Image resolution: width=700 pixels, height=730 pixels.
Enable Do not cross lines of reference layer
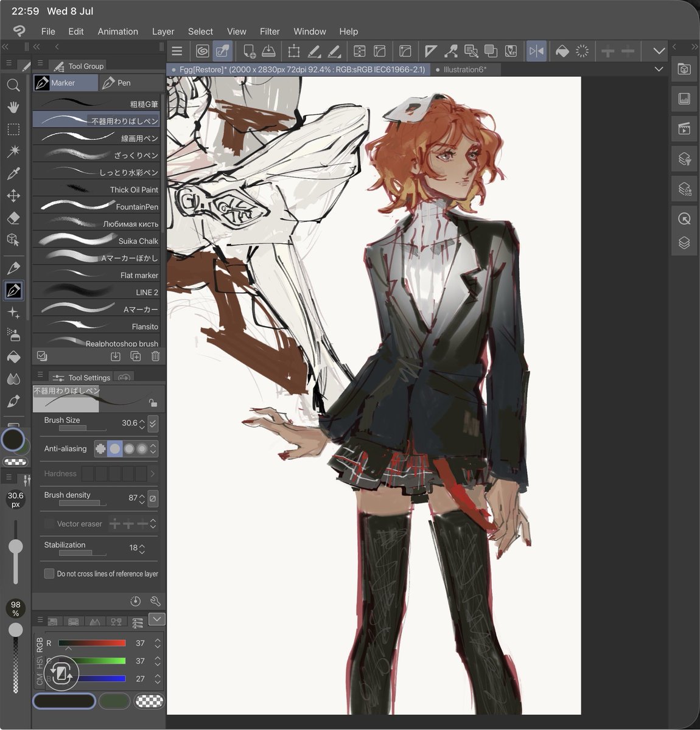[x=49, y=574]
